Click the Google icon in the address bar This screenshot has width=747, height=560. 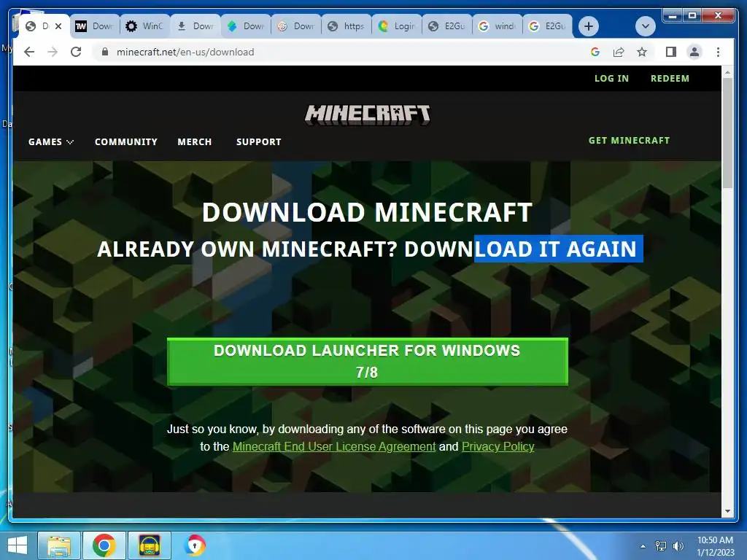coord(595,52)
